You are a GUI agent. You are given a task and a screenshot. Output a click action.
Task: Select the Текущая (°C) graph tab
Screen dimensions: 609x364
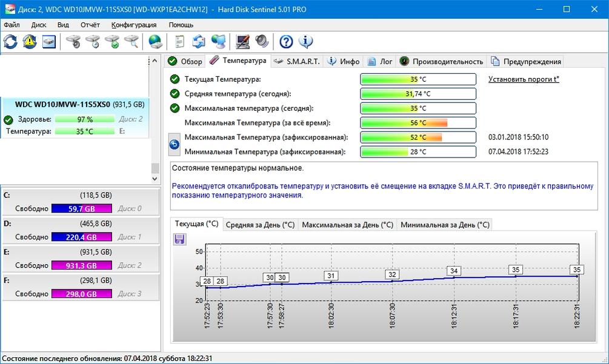(x=196, y=224)
